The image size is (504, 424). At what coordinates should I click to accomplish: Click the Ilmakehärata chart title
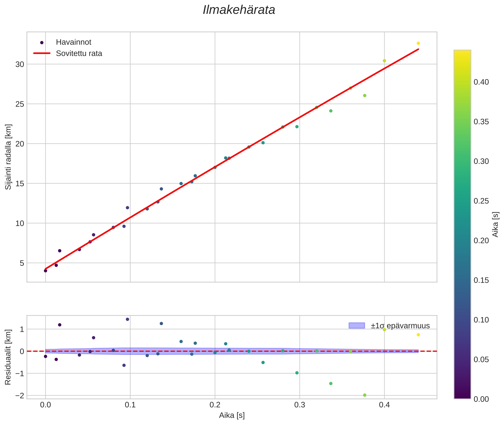[x=239, y=10]
